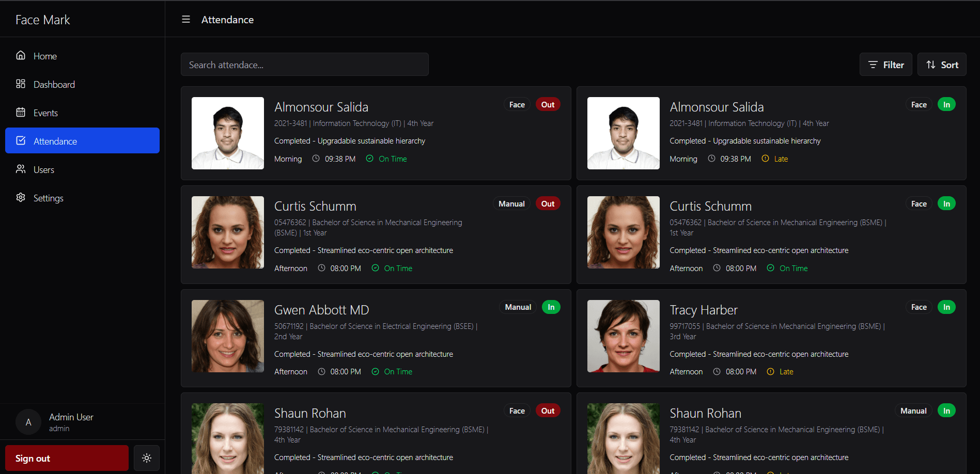980x474 pixels.
Task: Click Gwen Abbott MD's profile photo
Action: pyautogui.click(x=228, y=336)
